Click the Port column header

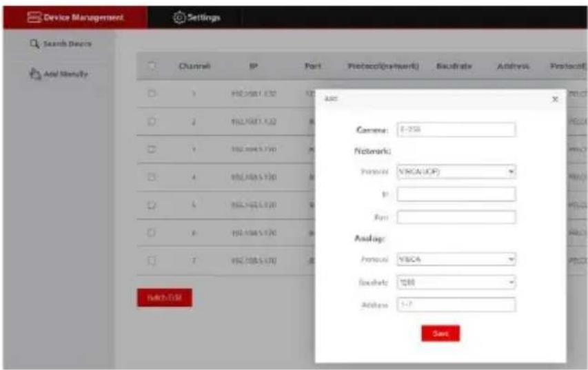[313, 66]
